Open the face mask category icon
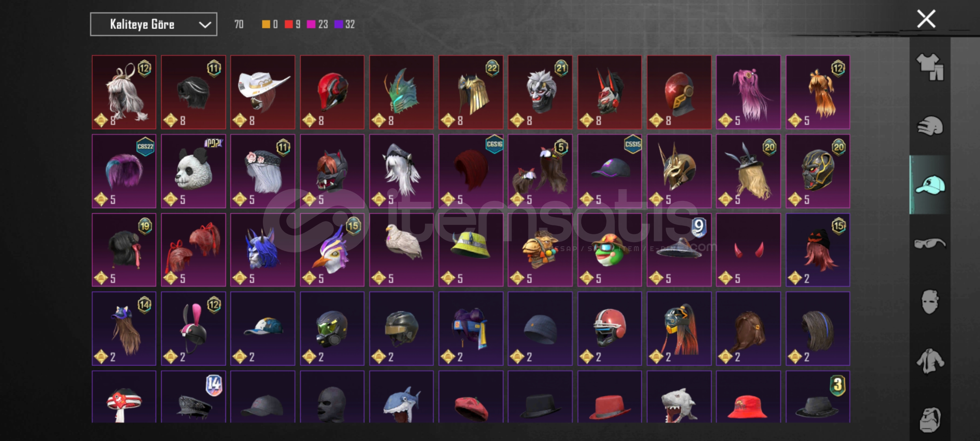Screen dimensions: 980x441 (x=930, y=302)
